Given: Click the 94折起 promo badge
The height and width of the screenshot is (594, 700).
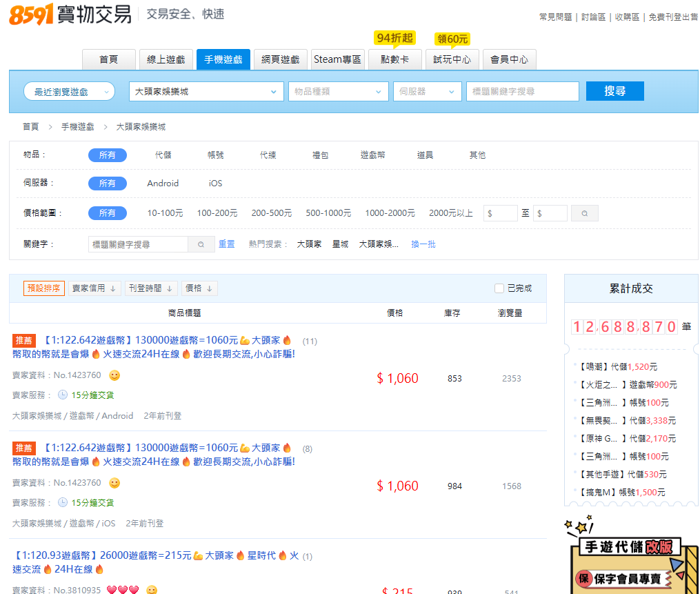Looking at the screenshot, I should coord(394,38).
